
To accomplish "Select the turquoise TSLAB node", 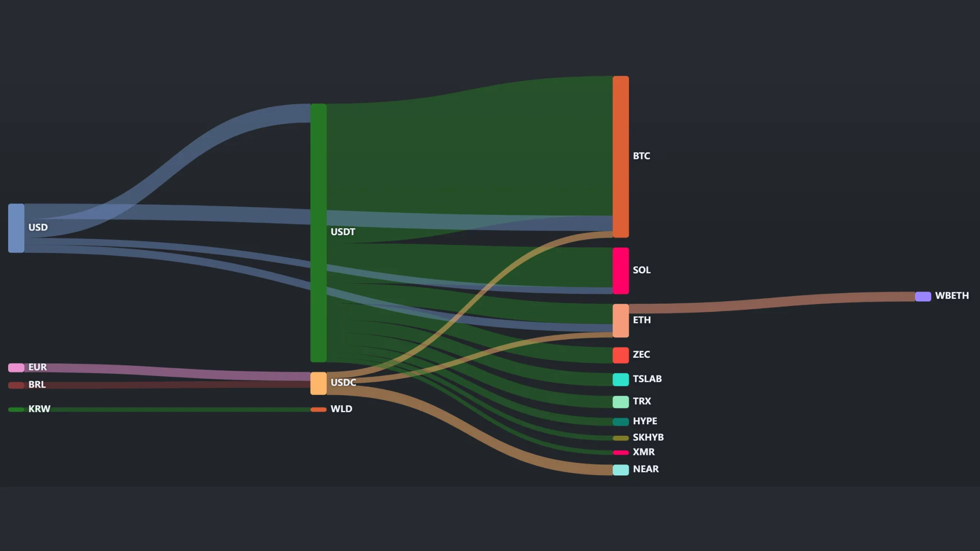I will click(x=621, y=380).
